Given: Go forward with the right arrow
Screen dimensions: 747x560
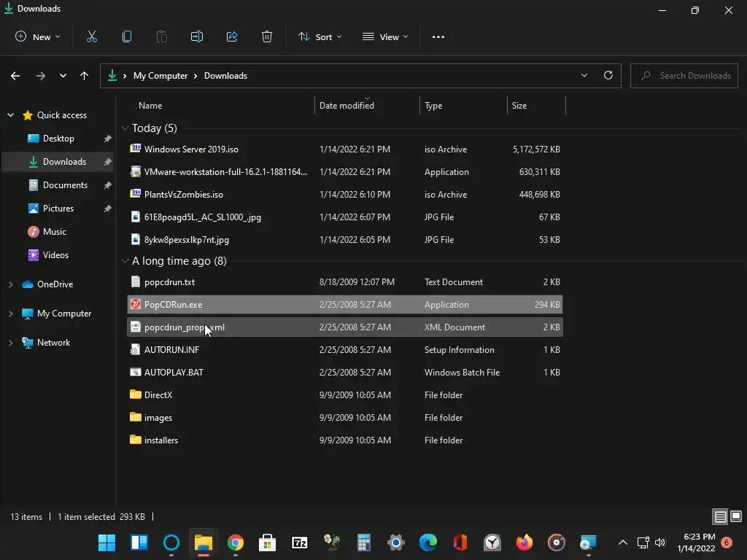Looking at the screenshot, I should 41,76.
